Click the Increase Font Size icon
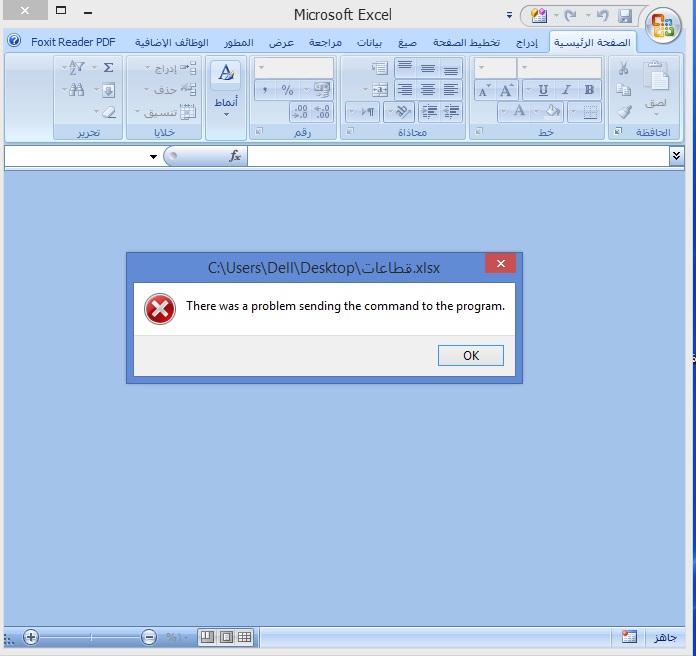This screenshot has width=696, height=656. [x=506, y=90]
